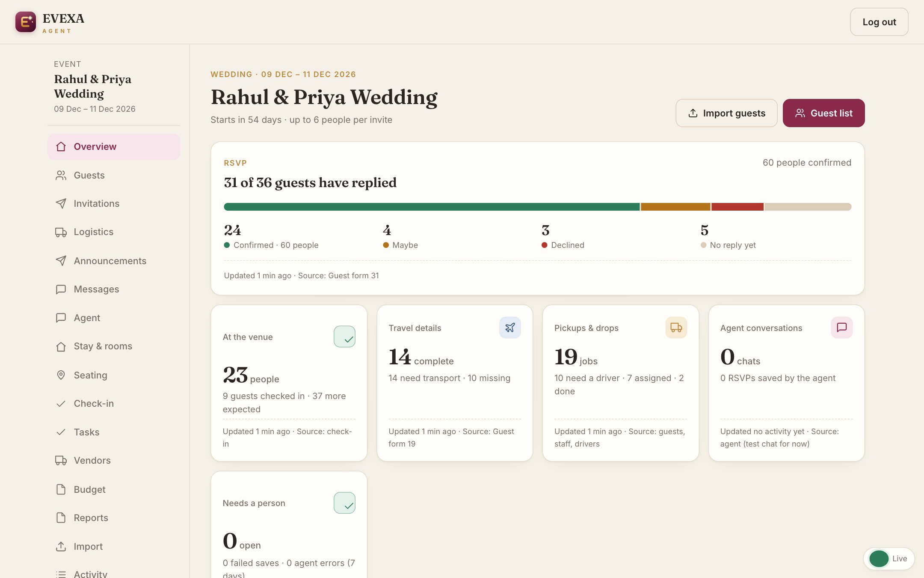Click the Seating map pin icon

(61, 375)
